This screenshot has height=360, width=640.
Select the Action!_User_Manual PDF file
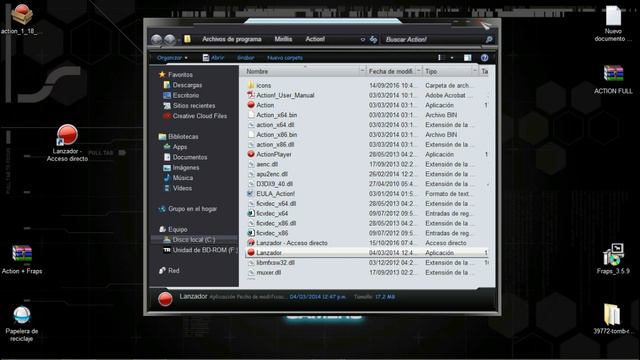(281, 95)
